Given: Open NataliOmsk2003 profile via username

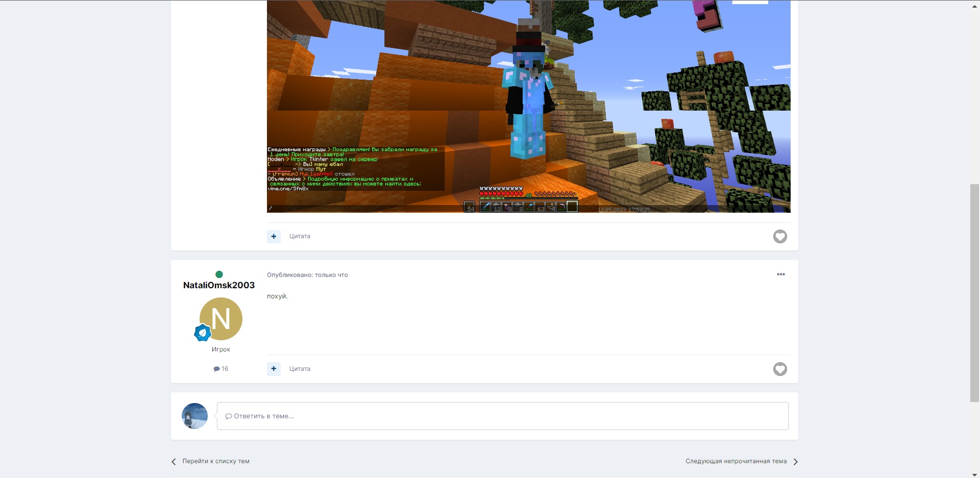Looking at the screenshot, I should pos(218,285).
